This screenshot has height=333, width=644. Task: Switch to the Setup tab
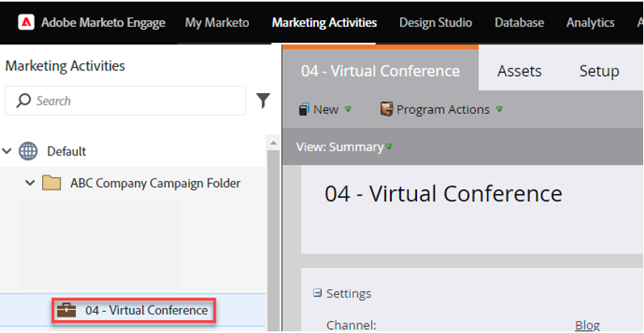pyautogui.click(x=599, y=71)
